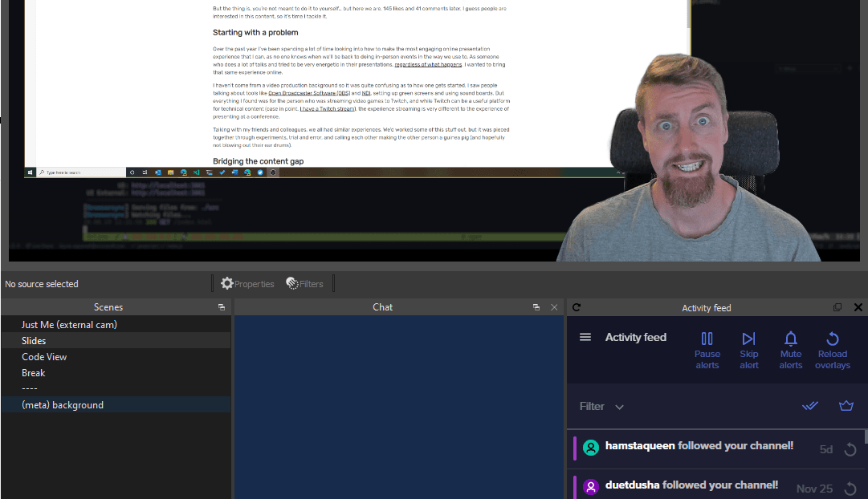Click the crown icon next to the filter
This screenshot has width=868, height=499.
(x=846, y=406)
